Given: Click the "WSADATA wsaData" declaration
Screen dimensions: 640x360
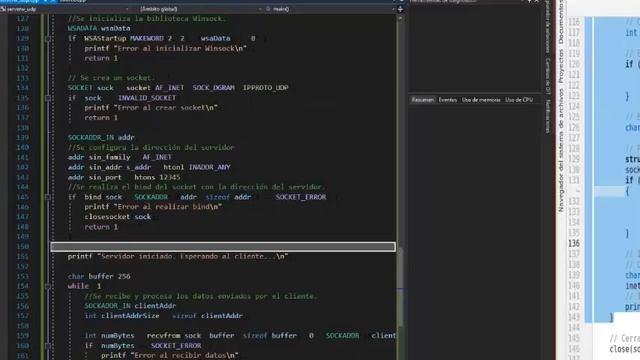Looking at the screenshot, I should click(99, 28).
